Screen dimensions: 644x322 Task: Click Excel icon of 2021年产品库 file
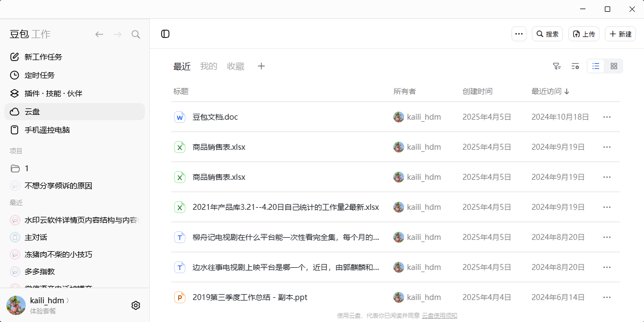click(x=180, y=207)
